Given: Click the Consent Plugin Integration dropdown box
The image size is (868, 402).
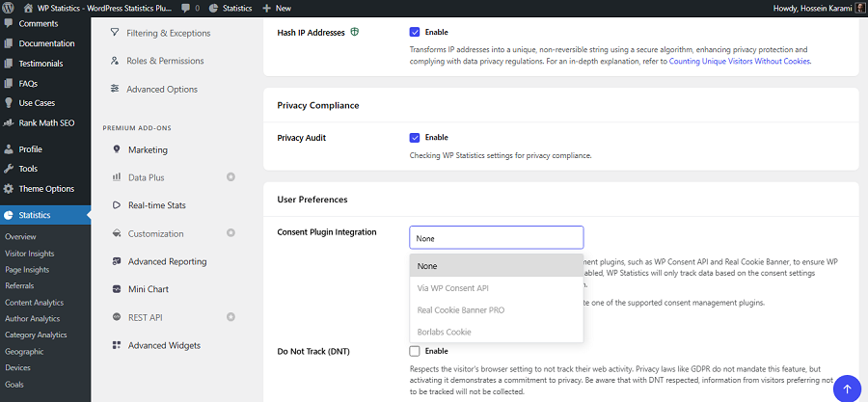Looking at the screenshot, I should click(x=496, y=238).
